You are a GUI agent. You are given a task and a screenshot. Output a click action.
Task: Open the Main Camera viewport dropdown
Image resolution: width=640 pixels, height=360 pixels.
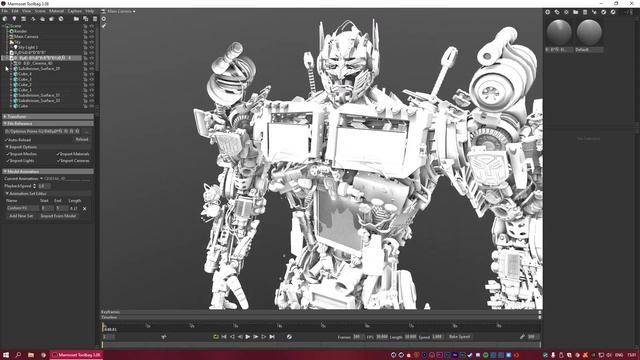click(118, 11)
